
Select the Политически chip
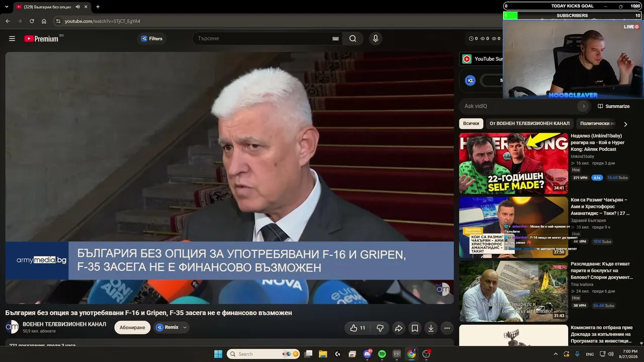pos(597,123)
